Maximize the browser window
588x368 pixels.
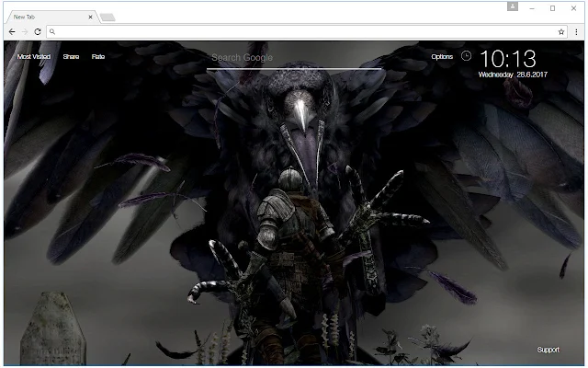coord(552,8)
